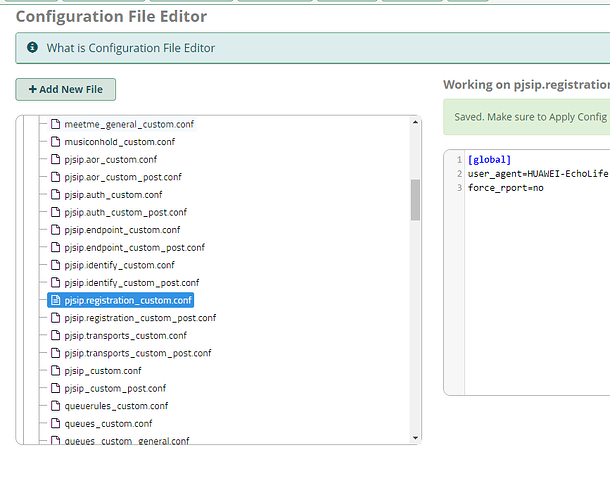Open meetme_general_custom.conf in the tree
This screenshot has width=610, height=499.
pos(129,124)
